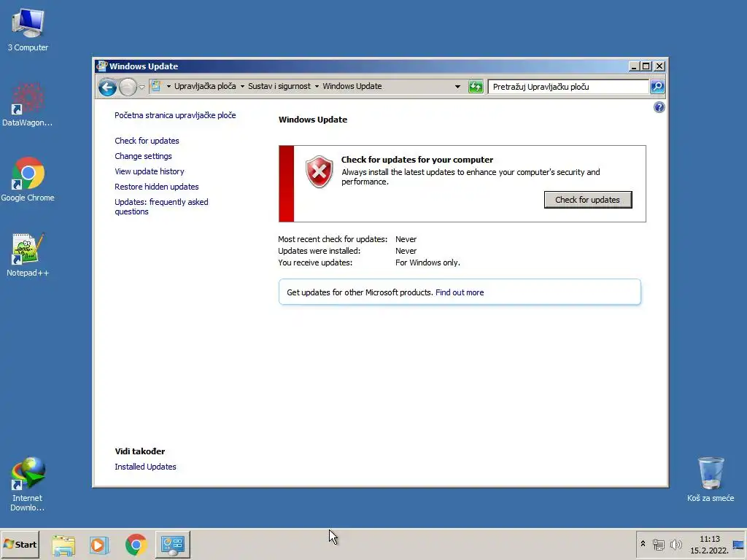
Task: Click the red shield error icon
Action: [x=320, y=171]
